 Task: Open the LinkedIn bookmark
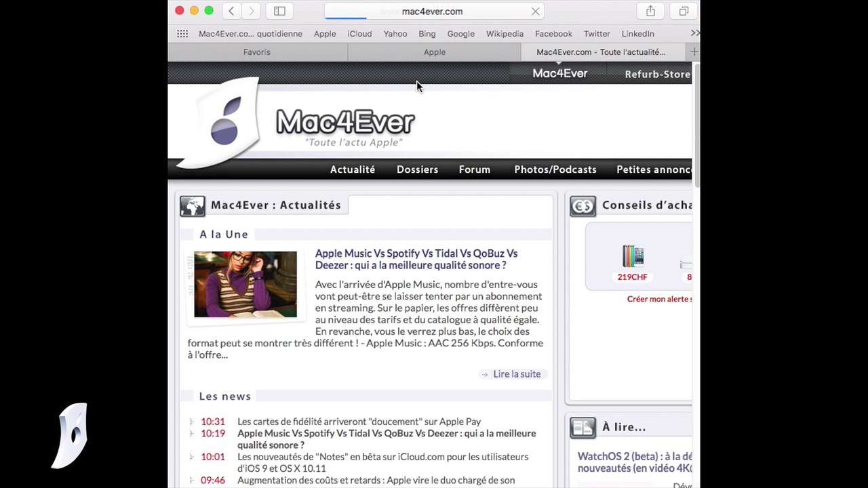pos(638,34)
